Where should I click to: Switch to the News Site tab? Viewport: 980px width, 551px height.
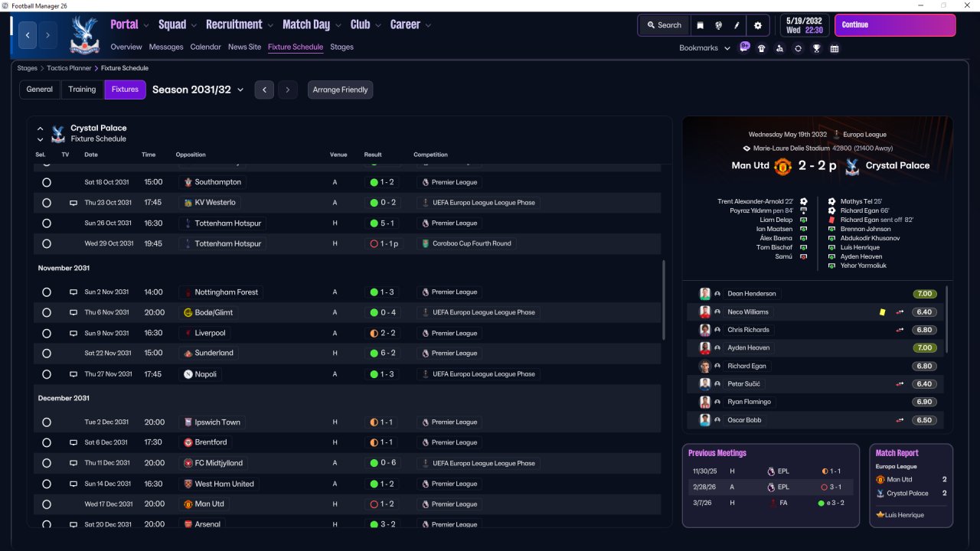pos(244,47)
